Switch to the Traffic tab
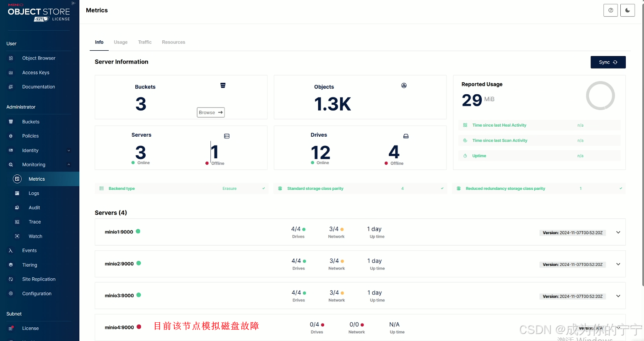This screenshot has width=644, height=341. pos(145,42)
